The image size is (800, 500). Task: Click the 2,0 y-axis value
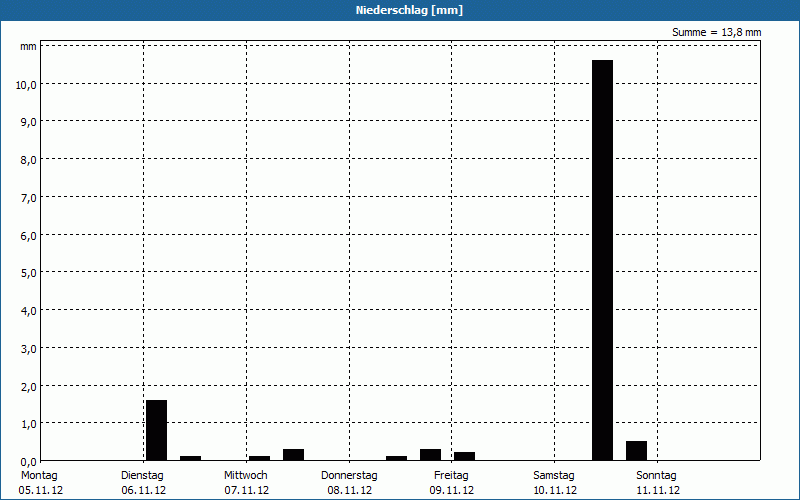(x=28, y=387)
